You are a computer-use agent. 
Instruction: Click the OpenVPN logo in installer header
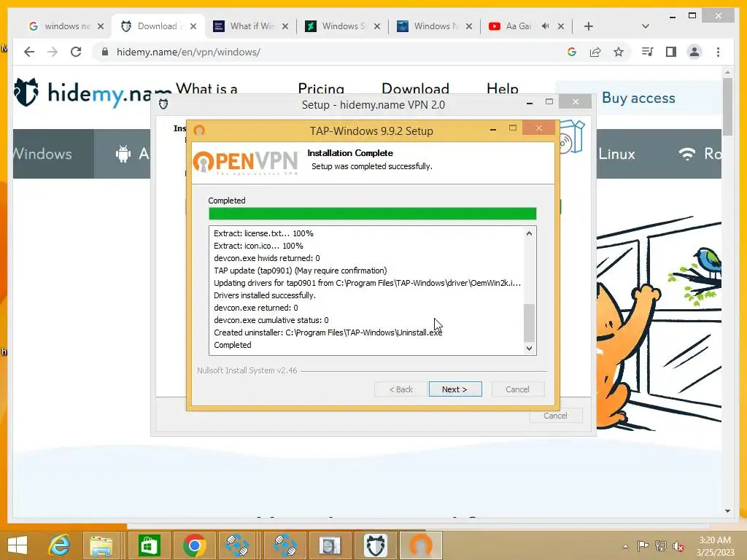click(x=245, y=163)
